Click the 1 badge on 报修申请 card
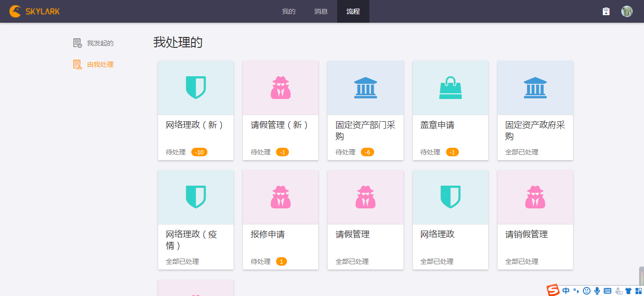Screen dimensions: 644x296 (x=281, y=261)
